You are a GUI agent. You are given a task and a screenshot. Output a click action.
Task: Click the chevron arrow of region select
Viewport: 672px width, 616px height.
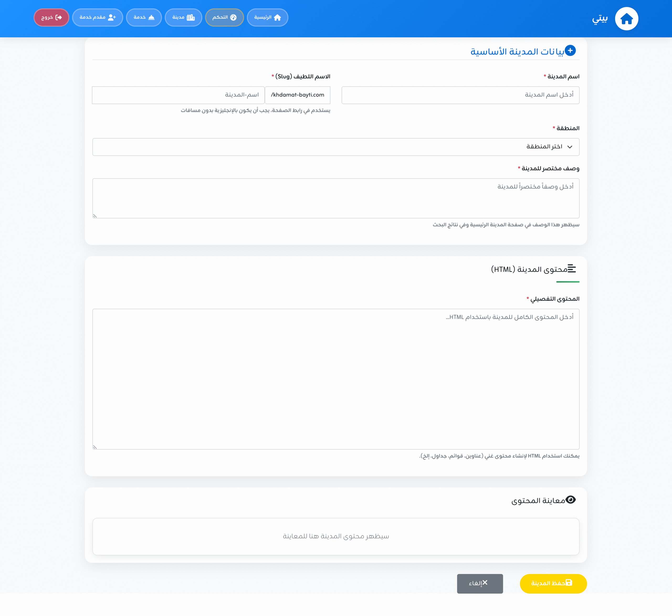(x=570, y=147)
